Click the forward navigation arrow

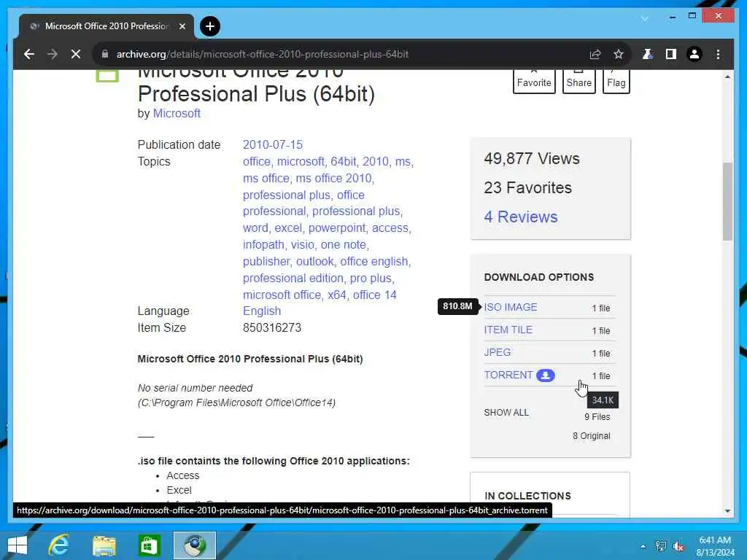(x=53, y=54)
